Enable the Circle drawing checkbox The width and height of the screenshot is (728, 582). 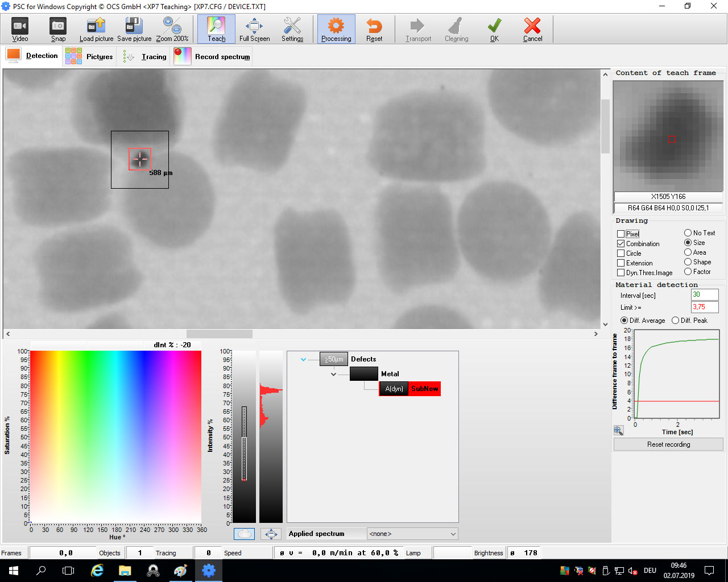coord(621,253)
